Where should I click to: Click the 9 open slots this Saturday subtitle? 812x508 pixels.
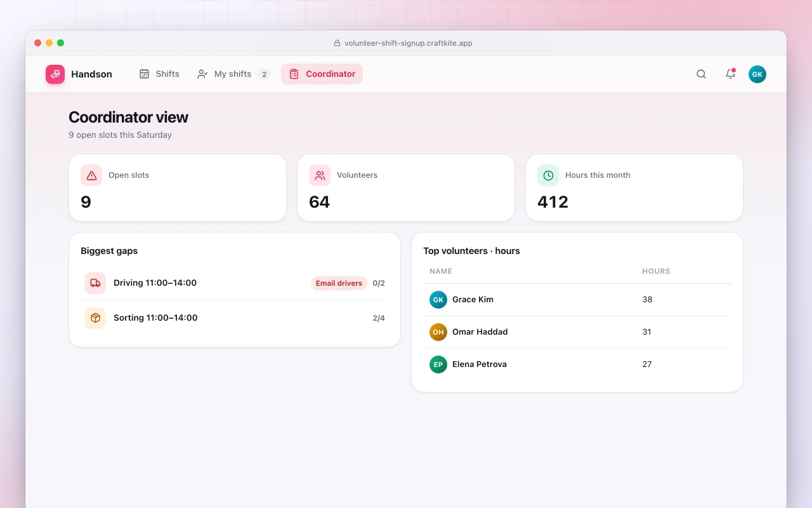click(120, 135)
